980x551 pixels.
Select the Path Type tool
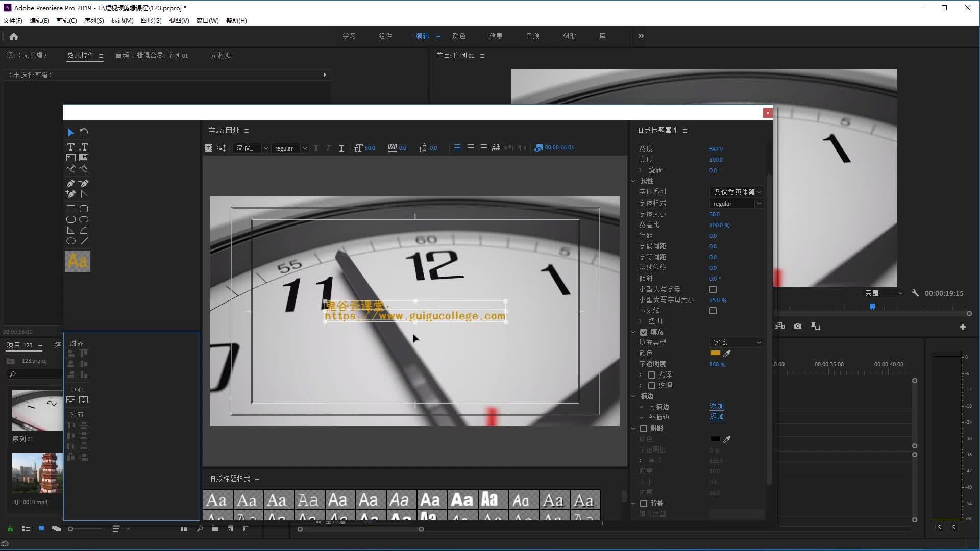coord(71,169)
